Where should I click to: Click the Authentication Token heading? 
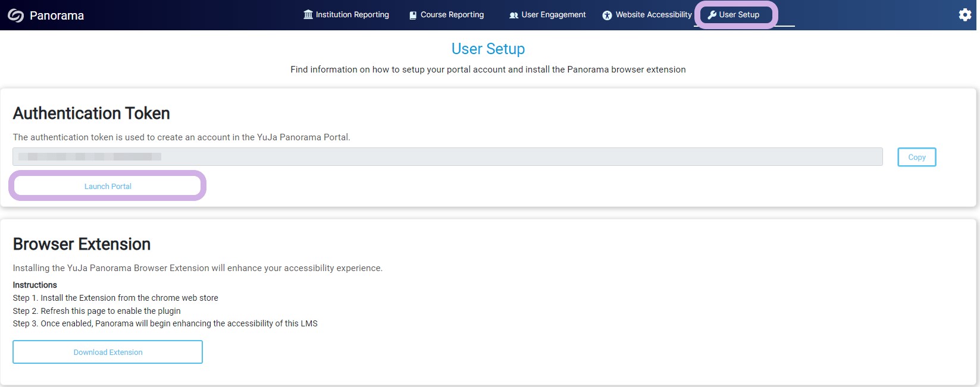click(x=92, y=113)
